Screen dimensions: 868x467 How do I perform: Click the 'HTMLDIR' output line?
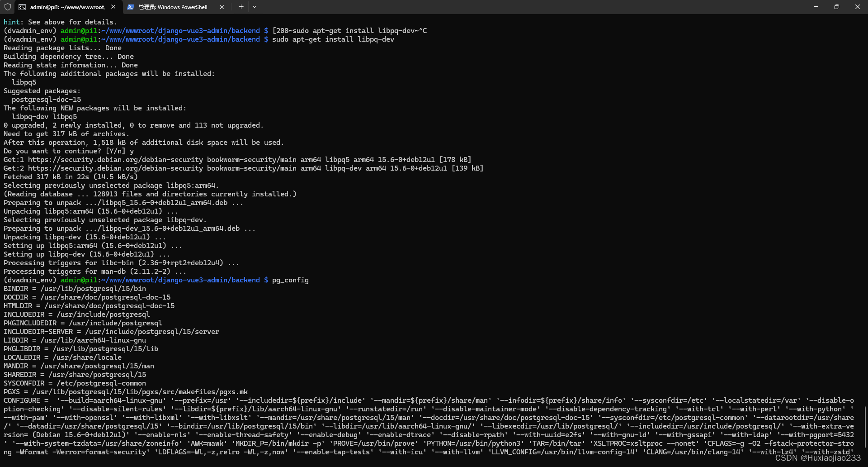coord(89,306)
